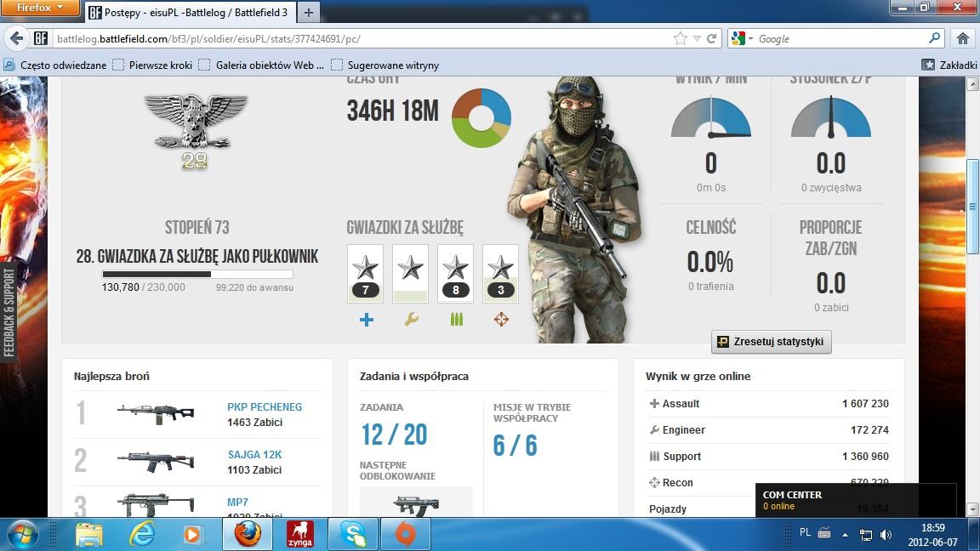Open the Galeria obiektów Web bookmark
The width and height of the screenshot is (980, 551).
click(261, 65)
